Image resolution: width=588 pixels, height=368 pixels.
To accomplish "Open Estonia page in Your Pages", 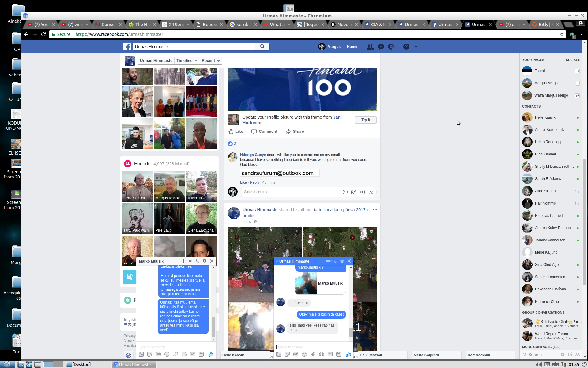I will tap(551, 71).
